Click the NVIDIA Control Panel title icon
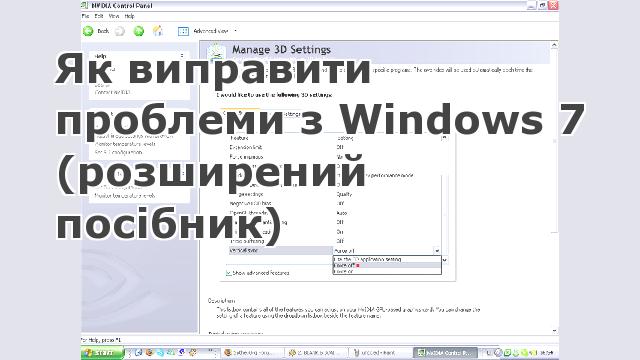 [84, 5]
